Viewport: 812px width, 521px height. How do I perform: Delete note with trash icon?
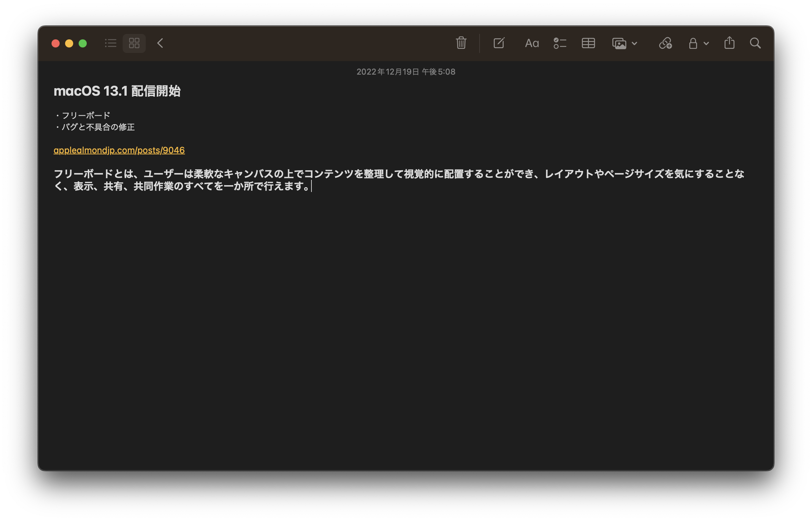(x=461, y=43)
